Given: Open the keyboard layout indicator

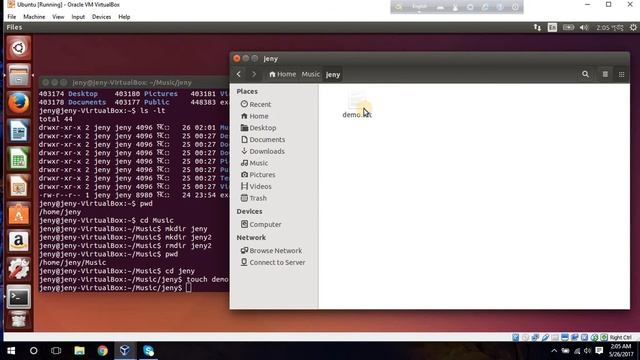Looking at the screenshot, I should (552, 27).
